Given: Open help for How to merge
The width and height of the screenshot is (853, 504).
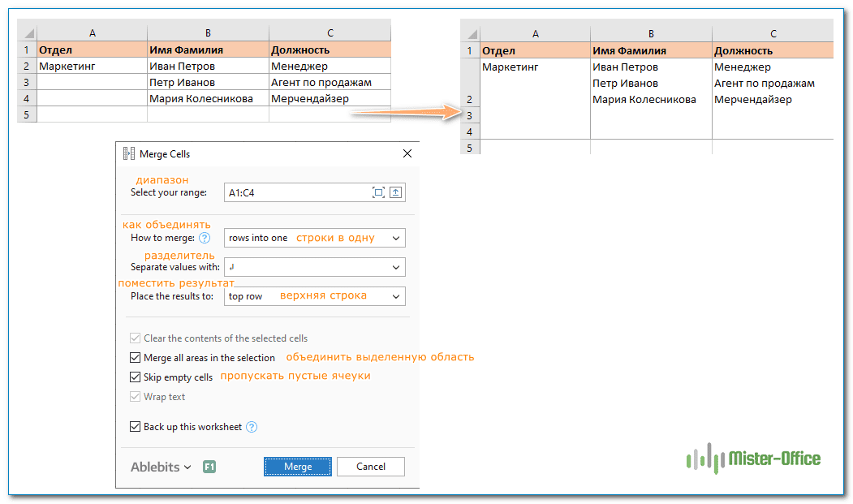Looking at the screenshot, I should (205, 238).
